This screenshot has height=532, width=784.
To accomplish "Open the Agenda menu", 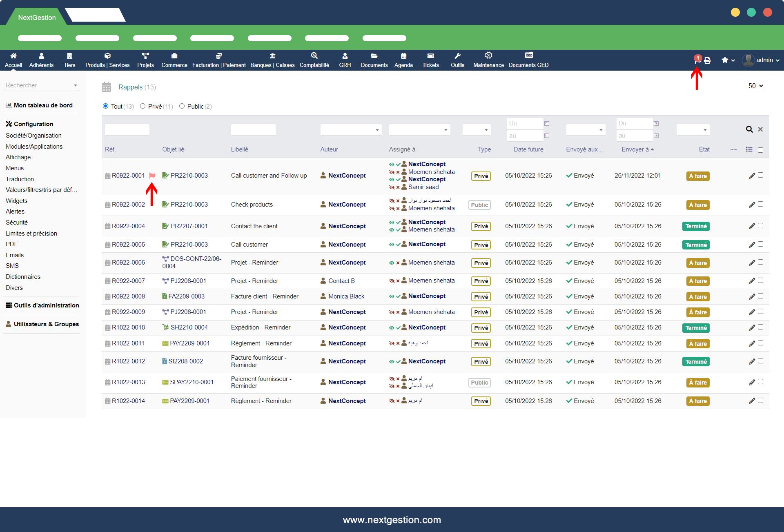I will click(403, 60).
